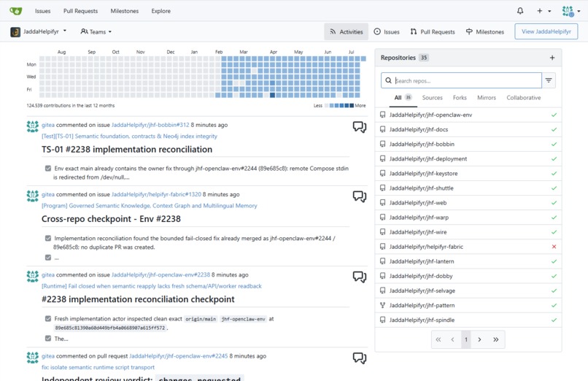588x381 pixels.
Task: Go to next page of repositories
Action: tap(479, 339)
